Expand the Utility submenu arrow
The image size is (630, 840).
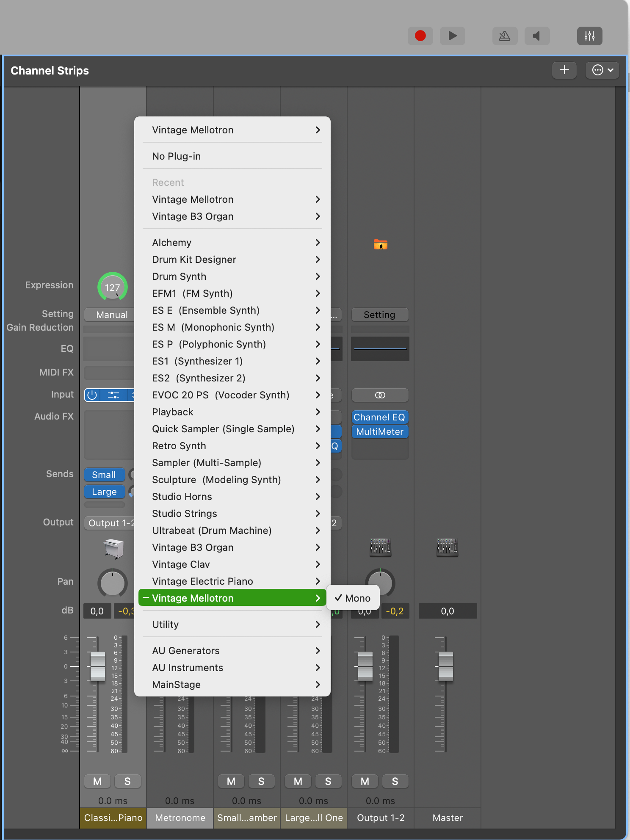318,624
